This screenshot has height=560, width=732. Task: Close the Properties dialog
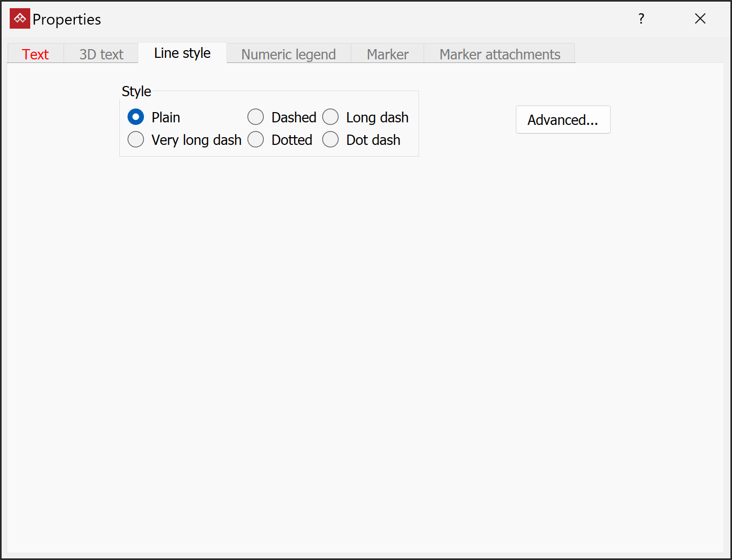[x=700, y=19]
